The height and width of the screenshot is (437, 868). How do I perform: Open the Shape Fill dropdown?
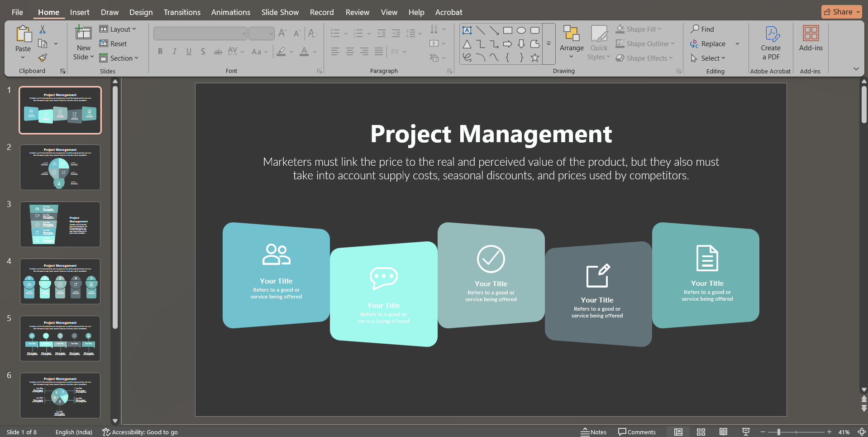(x=639, y=29)
